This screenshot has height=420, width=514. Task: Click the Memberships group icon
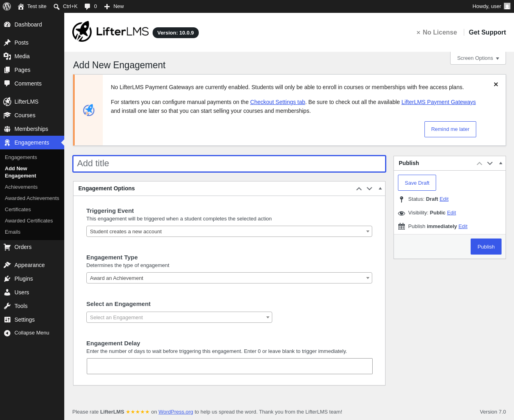[x=7, y=129]
